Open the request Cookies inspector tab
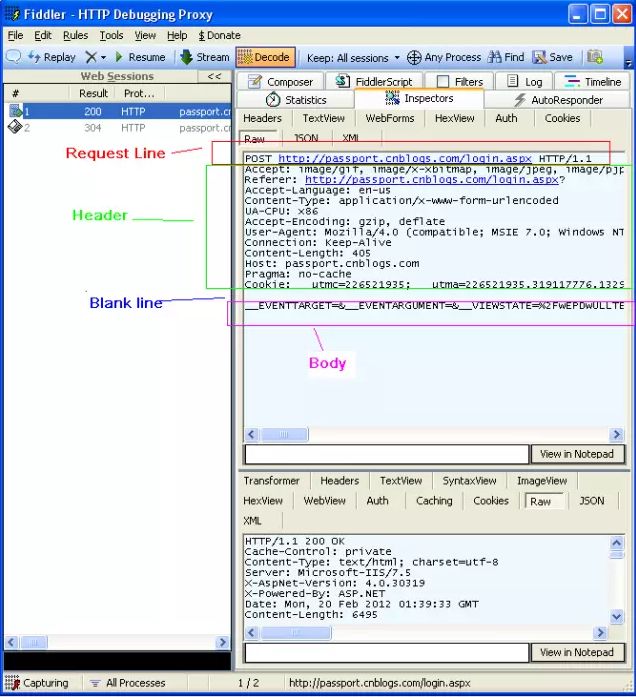This screenshot has height=697, width=636. coord(562,118)
